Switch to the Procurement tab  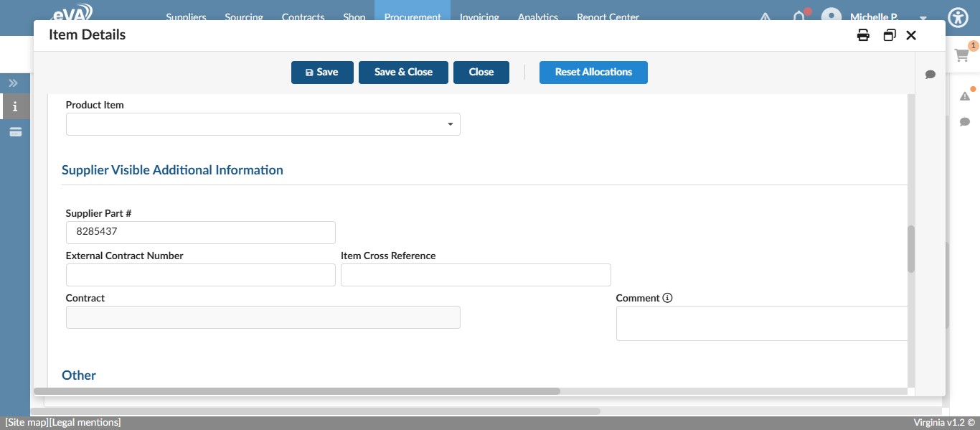(x=413, y=17)
